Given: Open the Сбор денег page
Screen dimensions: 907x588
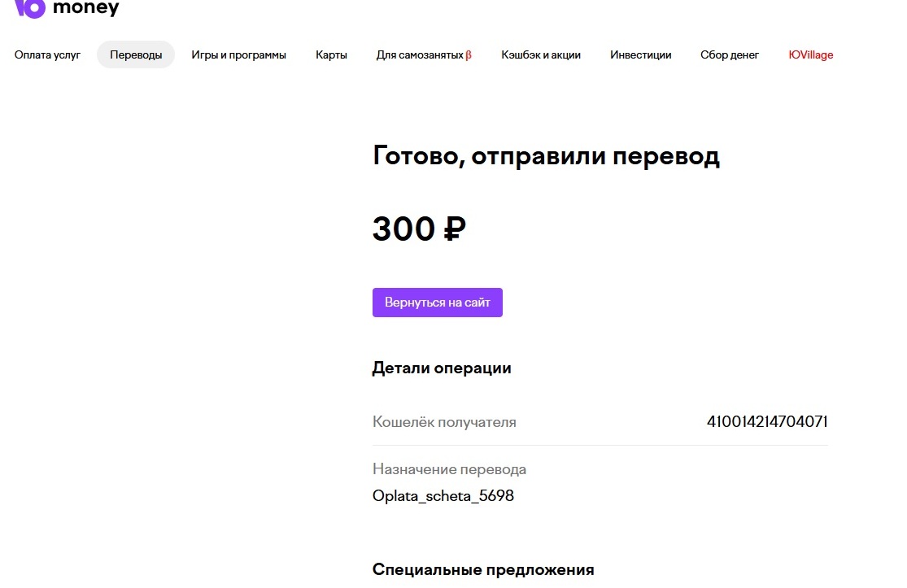Looking at the screenshot, I should (x=730, y=55).
